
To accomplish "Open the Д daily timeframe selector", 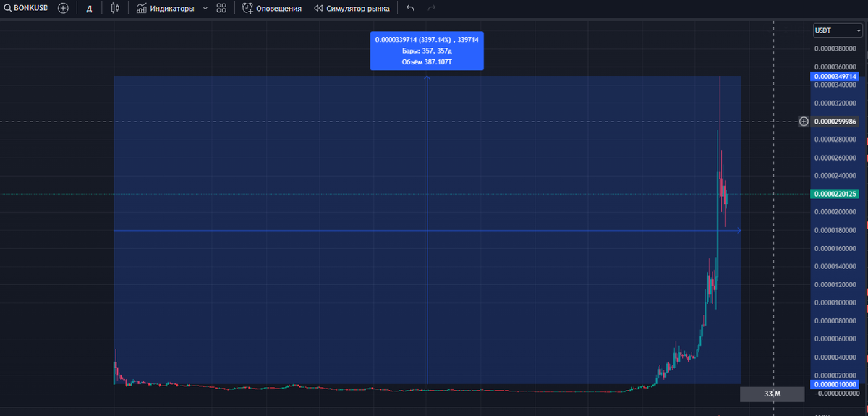I will 89,9.
